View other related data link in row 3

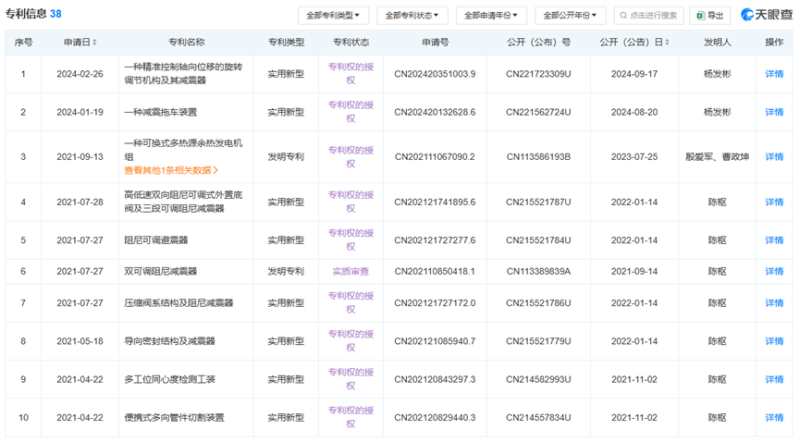[171, 170]
